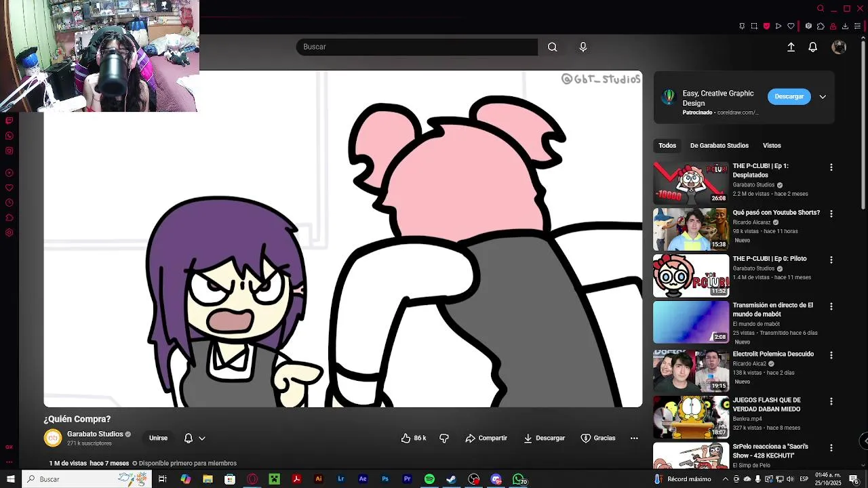868x488 pixels.
Task: Click the ad's Descargar button
Action: (x=789, y=96)
